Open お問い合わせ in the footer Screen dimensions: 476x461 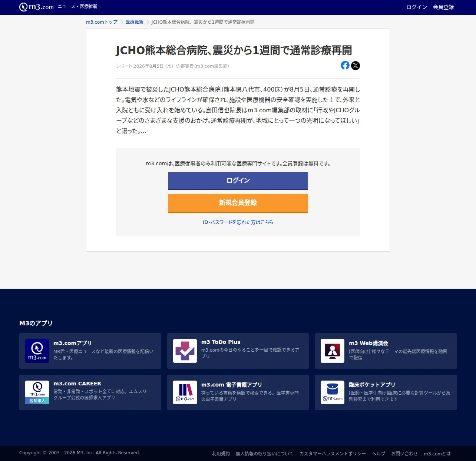click(404, 454)
